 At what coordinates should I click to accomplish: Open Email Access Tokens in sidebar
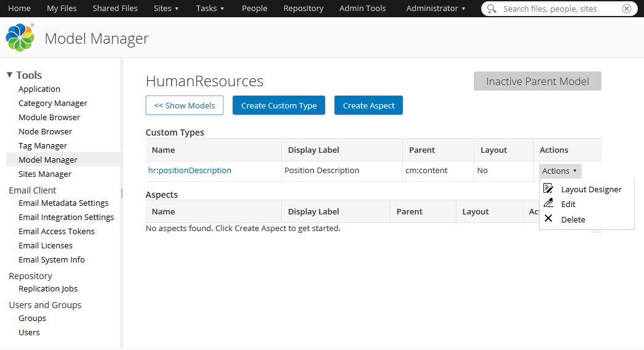point(57,232)
